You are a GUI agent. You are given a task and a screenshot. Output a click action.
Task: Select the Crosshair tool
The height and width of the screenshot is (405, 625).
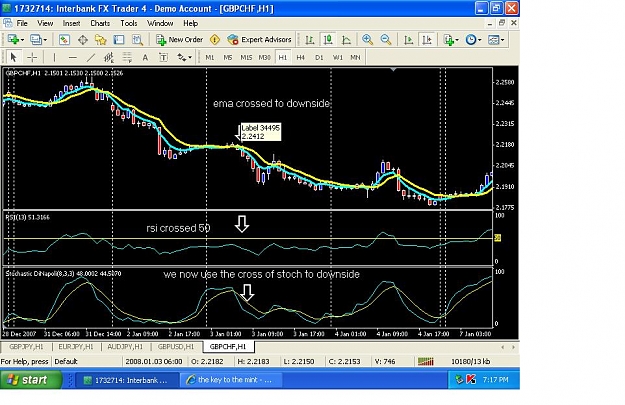click(x=32, y=57)
